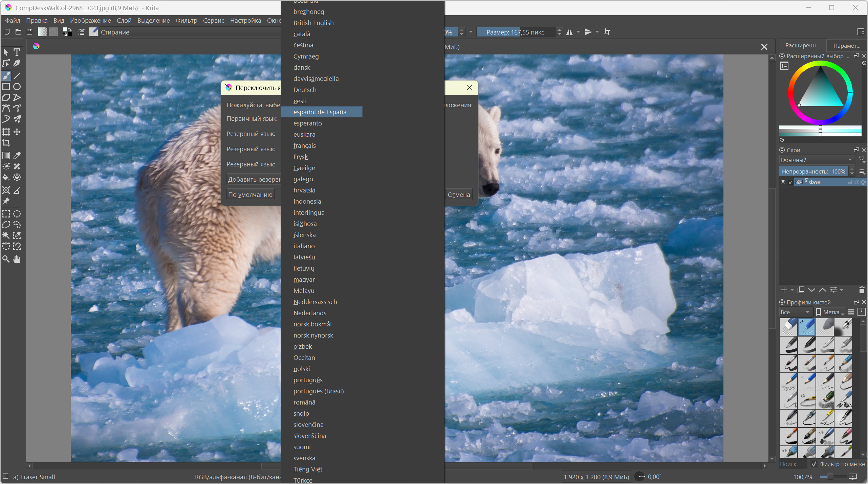The width and height of the screenshot is (868, 484).
Task: Select the Pan hand tool
Action: 17,259
